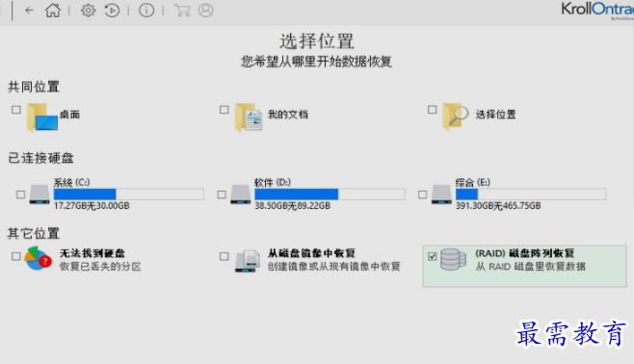Click the RAID disk stack icon
The height and width of the screenshot is (364, 634).
coord(453,259)
